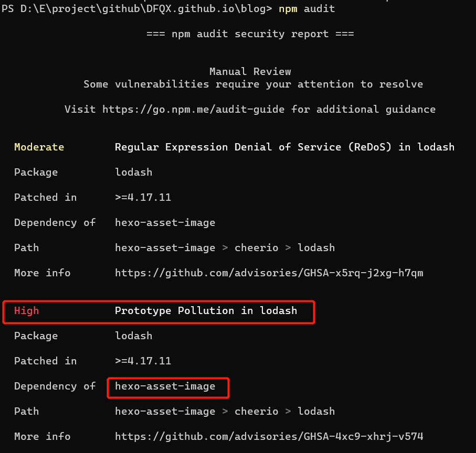Click the 'npm audit security report' header
Viewport: 476px width, 453px height.
point(250,34)
